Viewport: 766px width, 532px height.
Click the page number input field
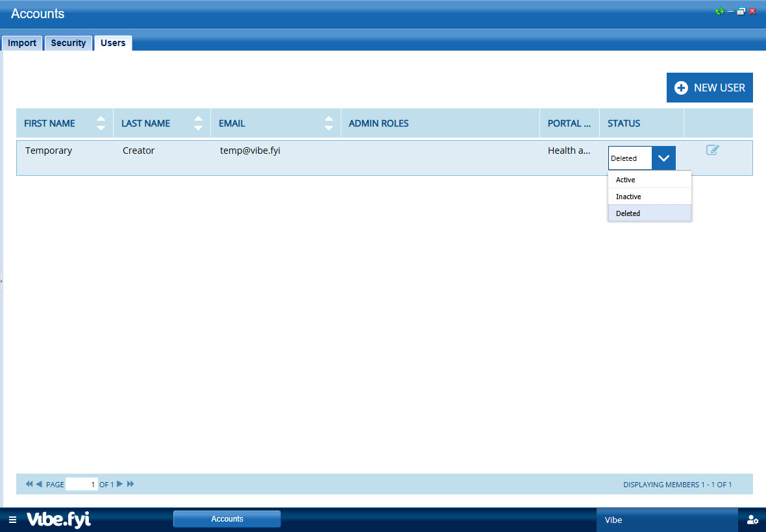pyautogui.click(x=82, y=484)
